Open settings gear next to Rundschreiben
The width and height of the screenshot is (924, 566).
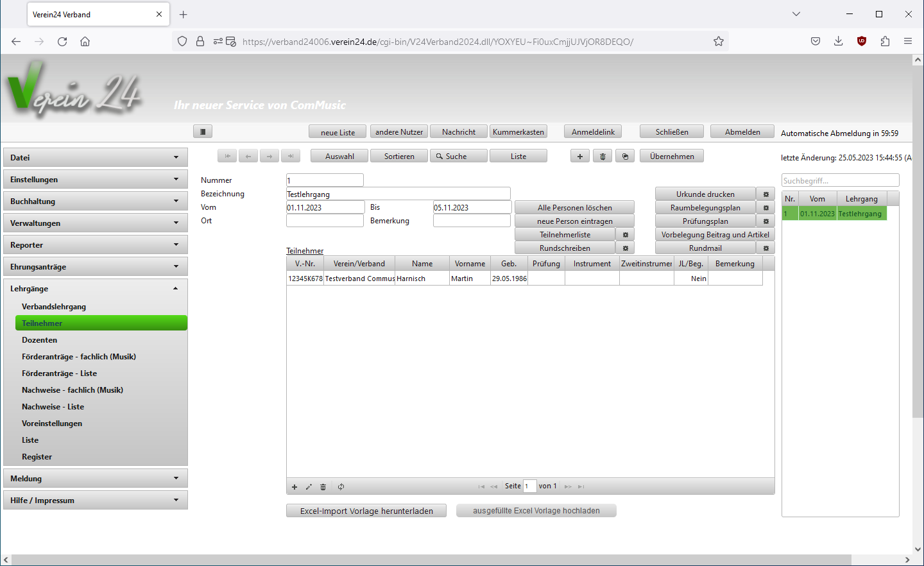tap(625, 248)
